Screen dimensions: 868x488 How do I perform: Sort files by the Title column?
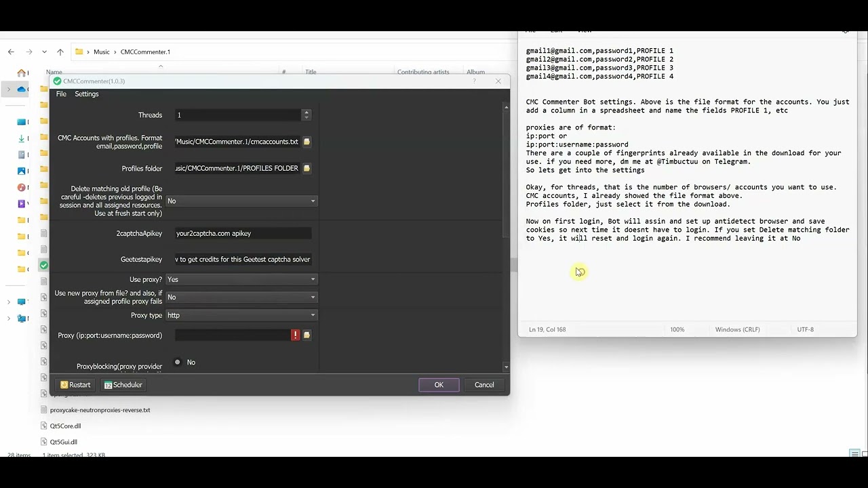(311, 72)
